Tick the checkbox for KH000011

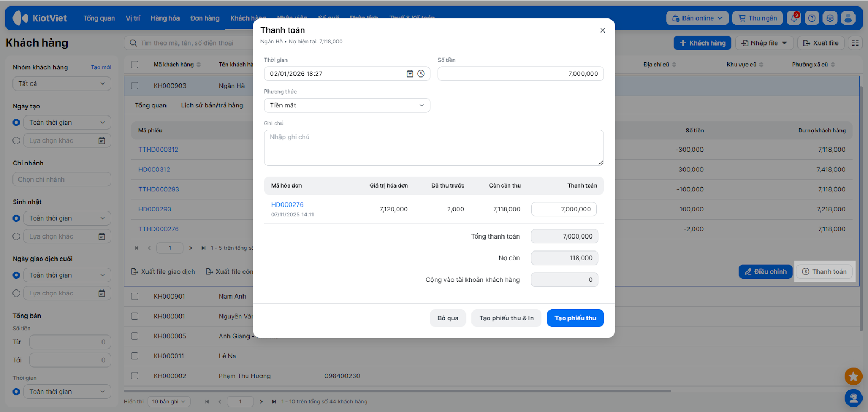coord(135,356)
